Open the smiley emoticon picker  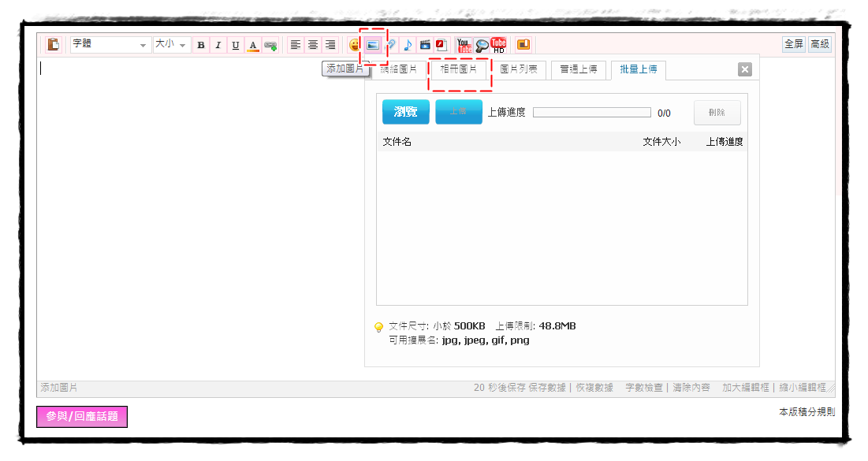[355, 45]
